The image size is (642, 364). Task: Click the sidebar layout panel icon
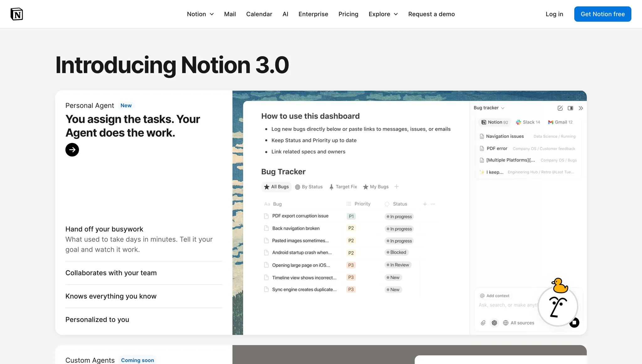(x=571, y=108)
